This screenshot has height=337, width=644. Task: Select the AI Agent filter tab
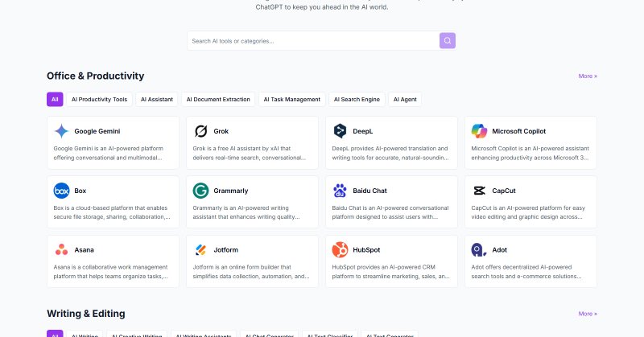(x=405, y=100)
